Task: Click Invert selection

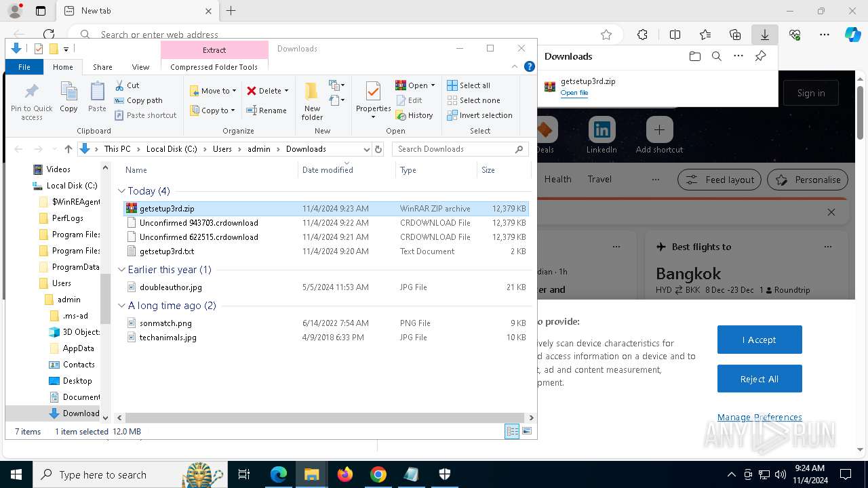Action: click(479, 115)
